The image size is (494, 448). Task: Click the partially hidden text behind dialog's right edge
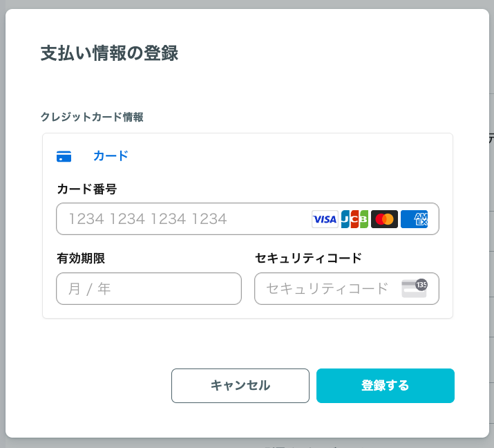(x=491, y=138)
